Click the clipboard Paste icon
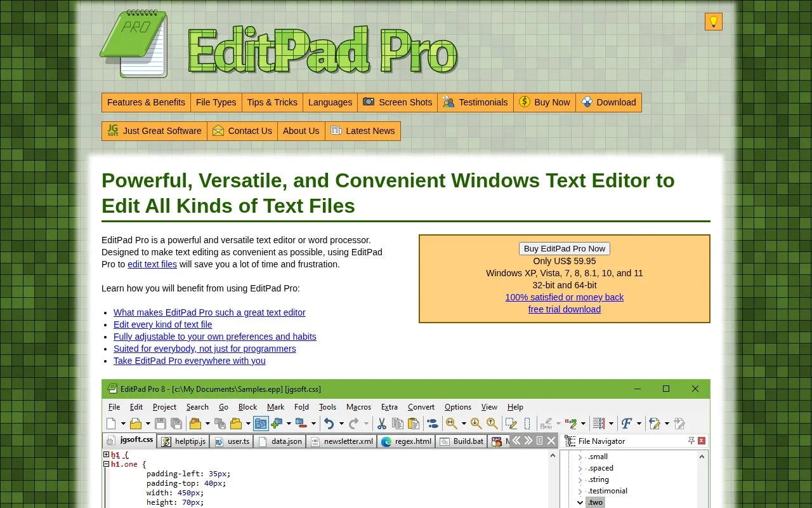 click(414, 424)
